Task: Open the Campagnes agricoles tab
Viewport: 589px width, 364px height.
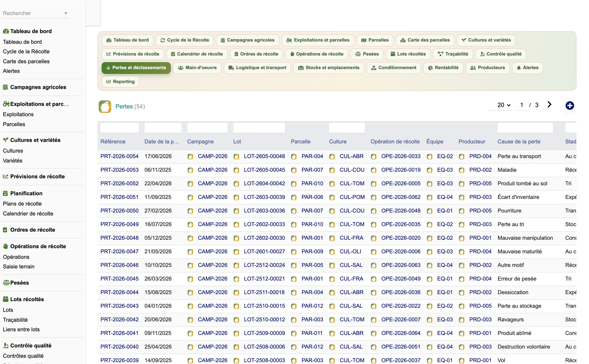Action: coord(248,40)
